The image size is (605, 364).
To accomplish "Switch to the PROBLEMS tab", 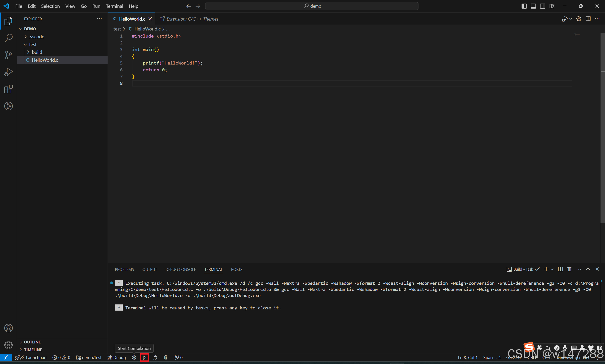I will coord(124,269).
